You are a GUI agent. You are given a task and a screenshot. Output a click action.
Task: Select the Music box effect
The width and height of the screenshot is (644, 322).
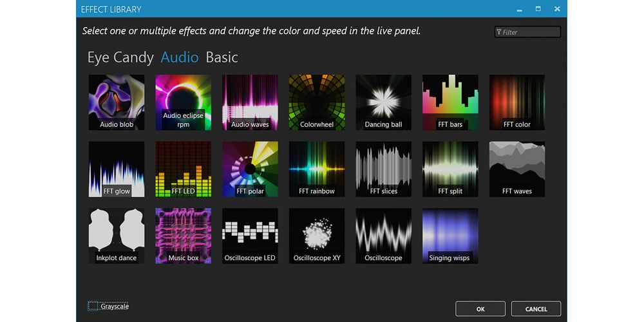tap(183, 236)
